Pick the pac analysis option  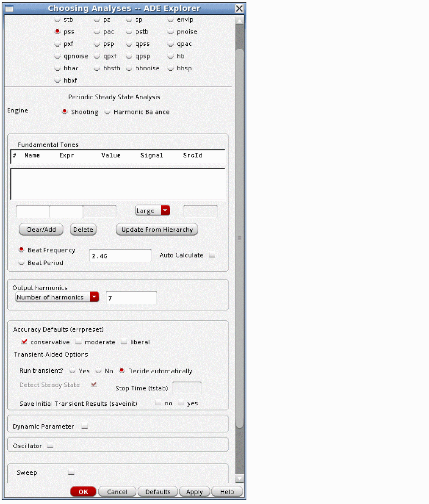tap(97, 31)
